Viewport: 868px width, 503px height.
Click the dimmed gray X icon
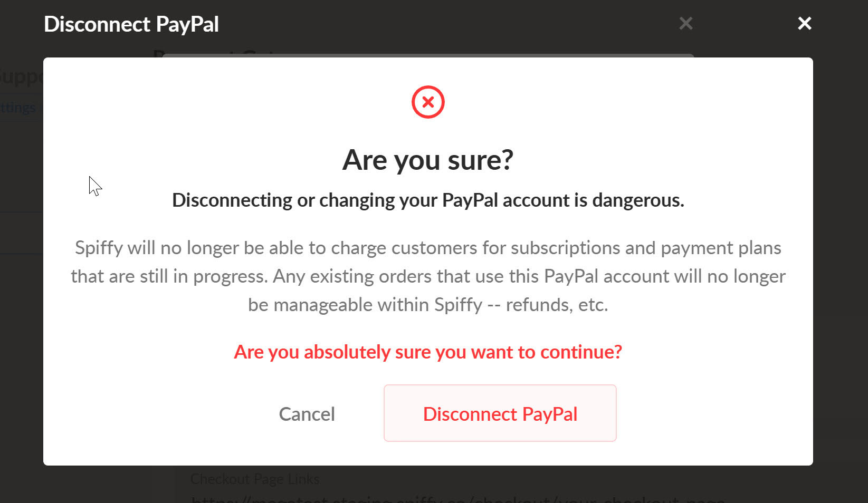coord(685,23)
